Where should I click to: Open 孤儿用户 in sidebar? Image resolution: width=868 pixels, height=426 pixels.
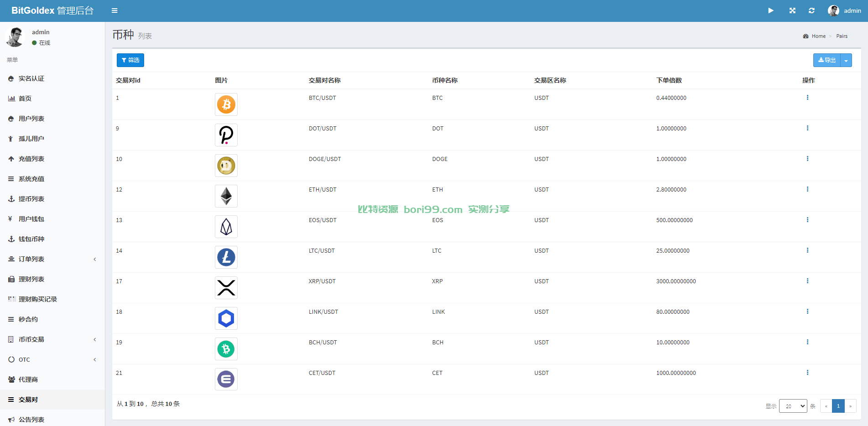tap(52, 139)
